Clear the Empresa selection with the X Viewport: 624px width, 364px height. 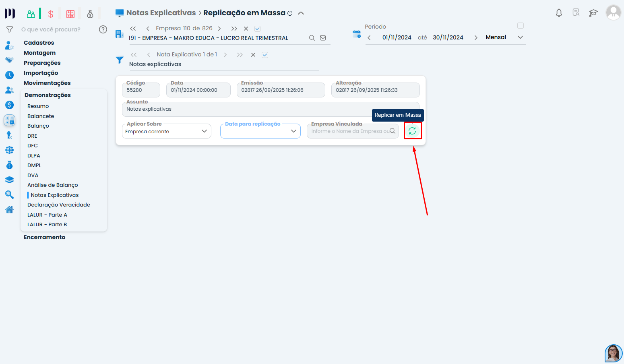[x=246, y=29]
